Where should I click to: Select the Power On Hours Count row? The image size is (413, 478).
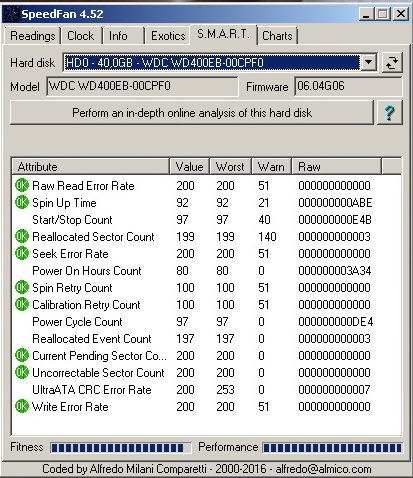207,271
